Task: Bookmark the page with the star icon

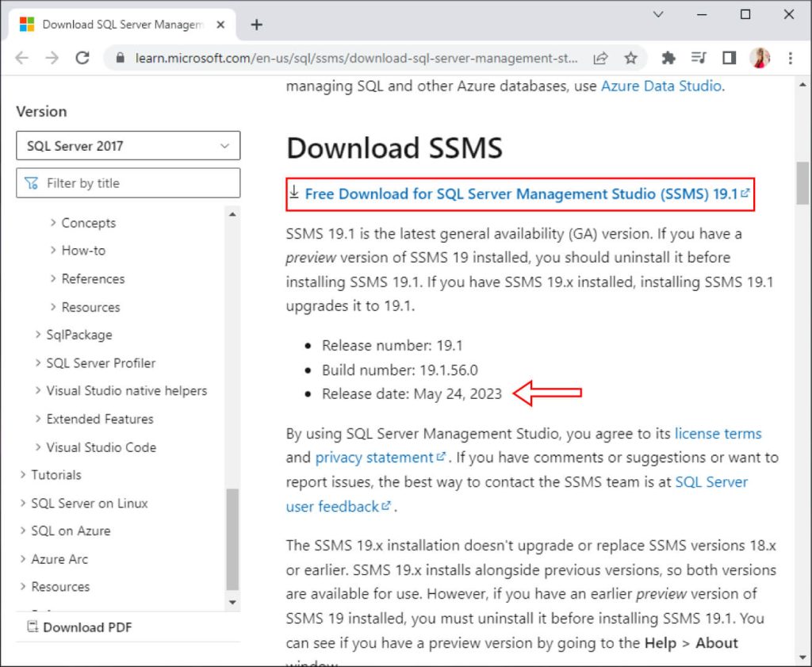Action: click(630, 57)
